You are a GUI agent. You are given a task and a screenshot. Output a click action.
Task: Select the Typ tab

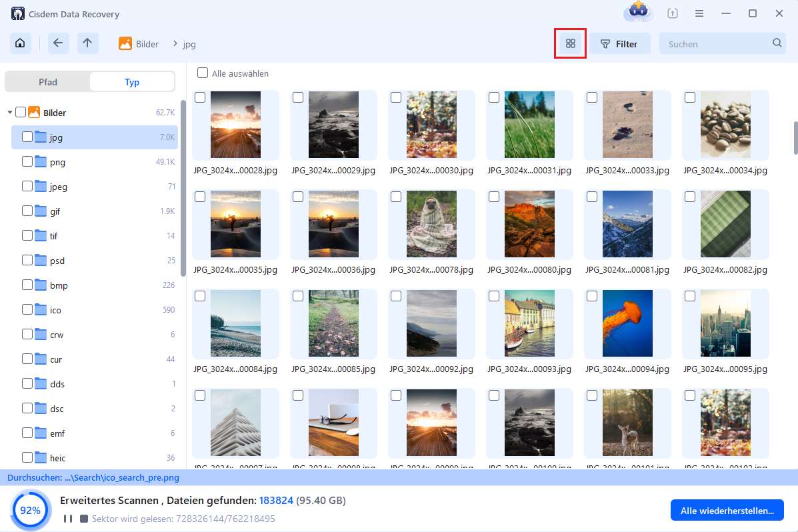[x=132, y=82]
